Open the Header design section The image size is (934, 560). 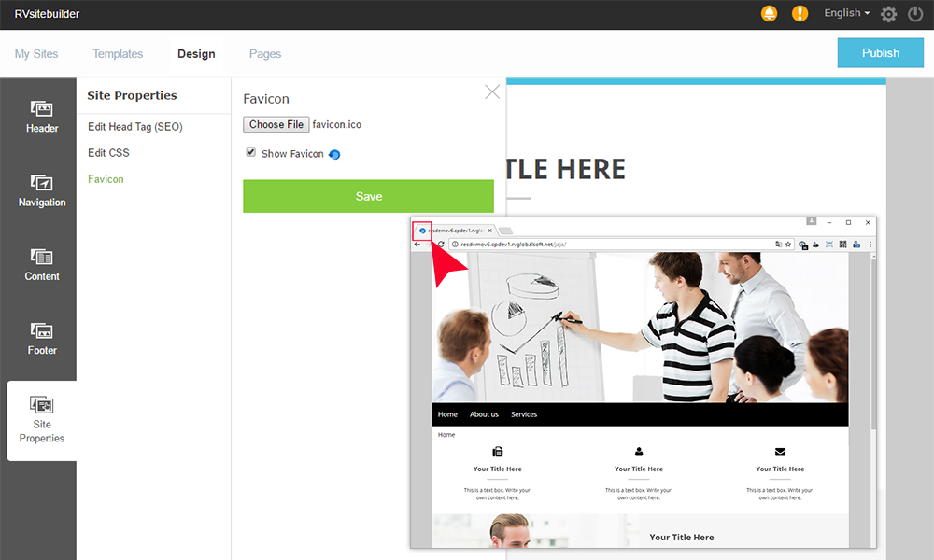click(42, 117)
